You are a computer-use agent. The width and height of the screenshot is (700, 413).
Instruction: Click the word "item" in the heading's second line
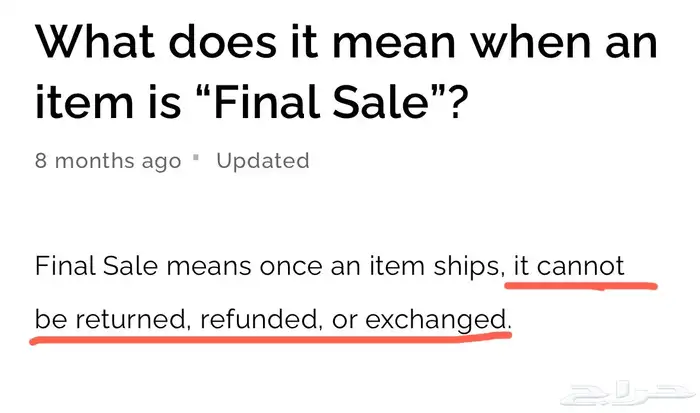point(84,103)
